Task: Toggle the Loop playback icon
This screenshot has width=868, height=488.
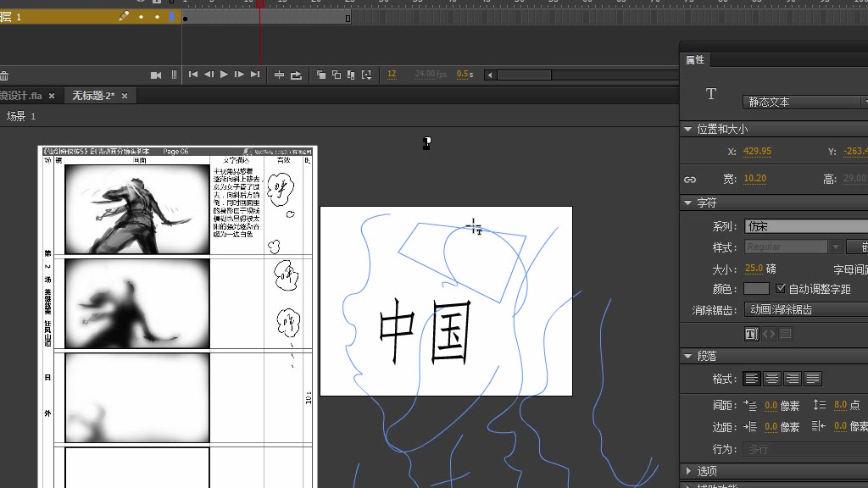Action: [x=296, y=75]
